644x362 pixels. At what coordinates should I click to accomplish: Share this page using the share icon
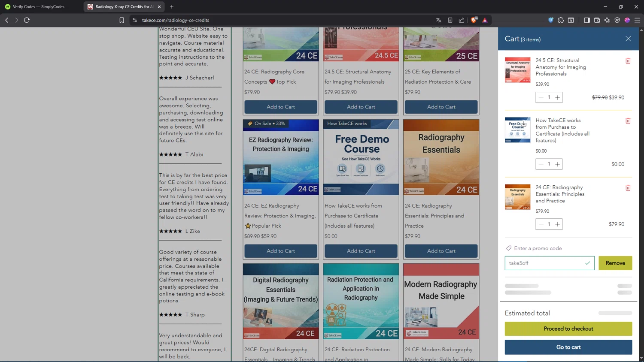pyautogui.click(x=462, y=20)
